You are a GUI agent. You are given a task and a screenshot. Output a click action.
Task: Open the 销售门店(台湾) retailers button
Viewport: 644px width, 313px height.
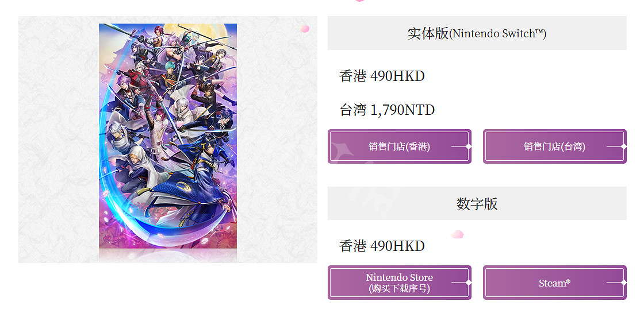pyautogui.click(x=554, y=146)
